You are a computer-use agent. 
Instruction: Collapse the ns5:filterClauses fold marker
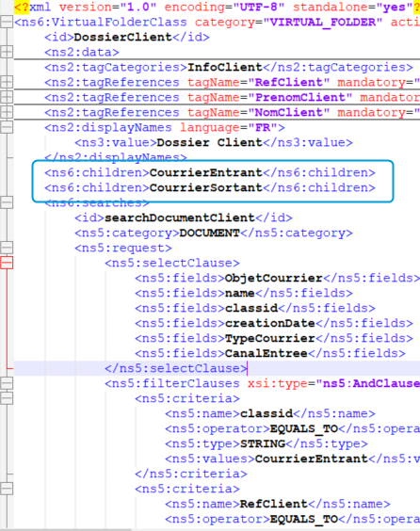click(x=7, y=383)
